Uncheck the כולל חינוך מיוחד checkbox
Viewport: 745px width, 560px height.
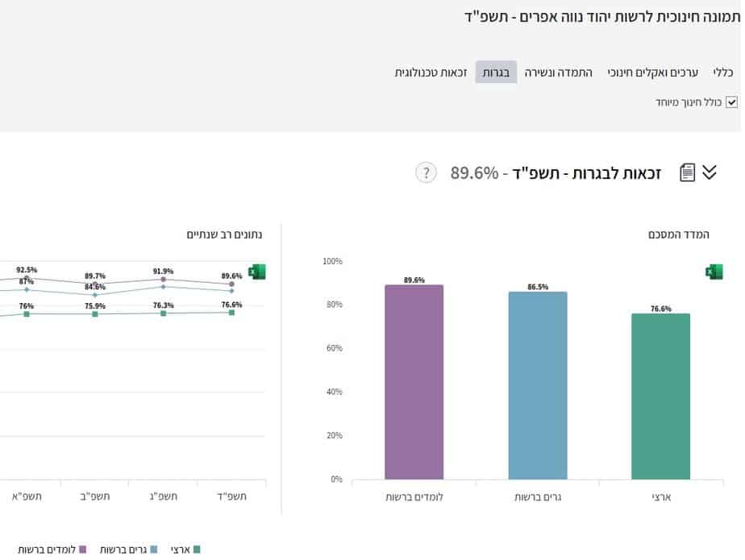tap(731, 102)
